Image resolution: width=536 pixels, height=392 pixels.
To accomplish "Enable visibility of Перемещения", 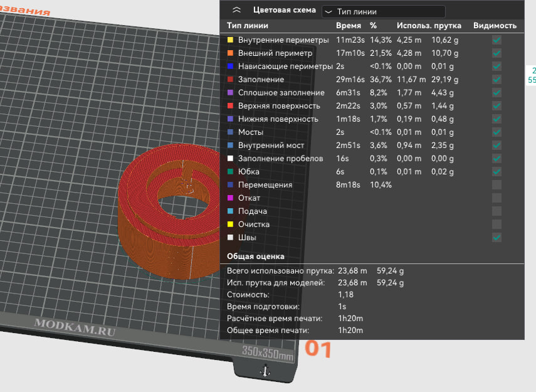I will [x=497, y=185].
